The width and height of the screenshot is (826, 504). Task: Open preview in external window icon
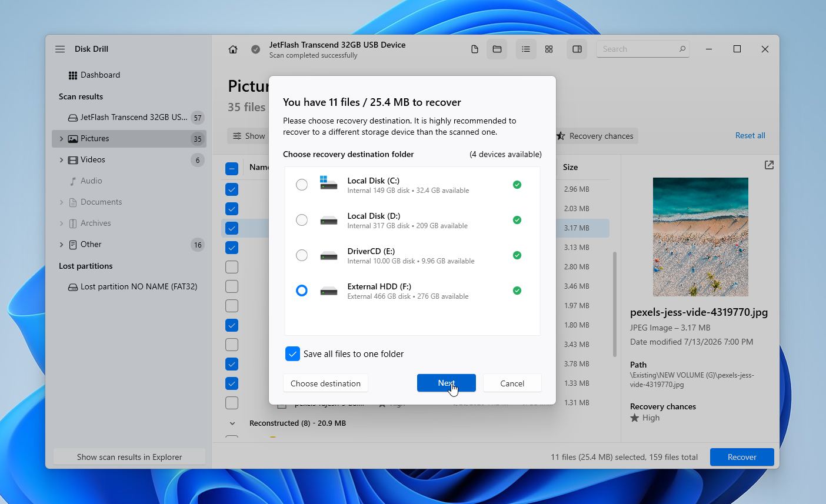point(769,165)
